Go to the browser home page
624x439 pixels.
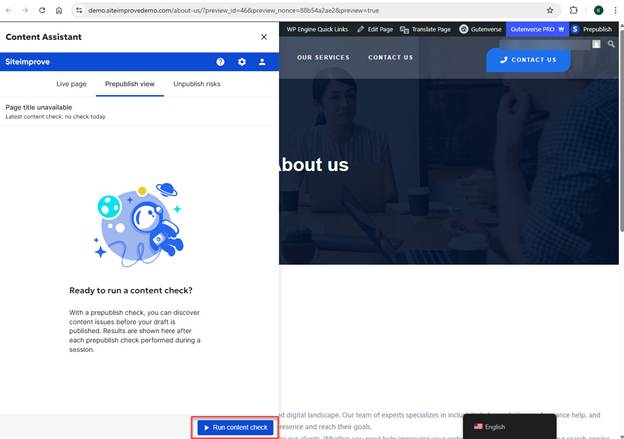[59, 10]
